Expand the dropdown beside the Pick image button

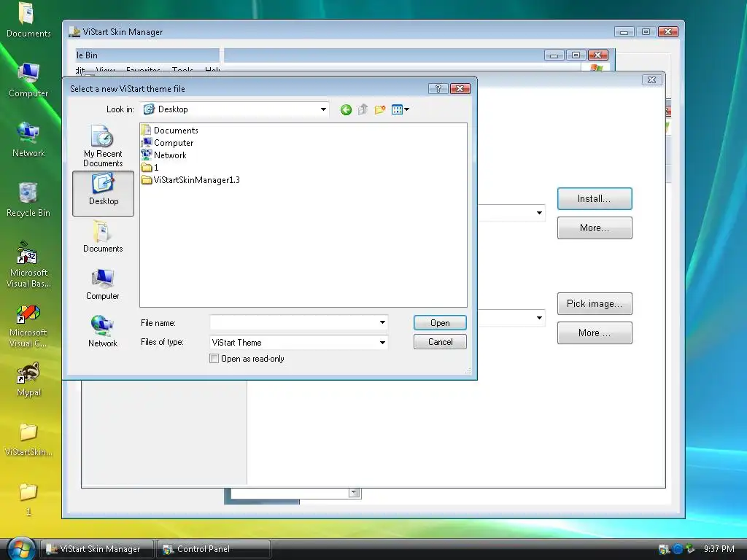coord(539,318)
